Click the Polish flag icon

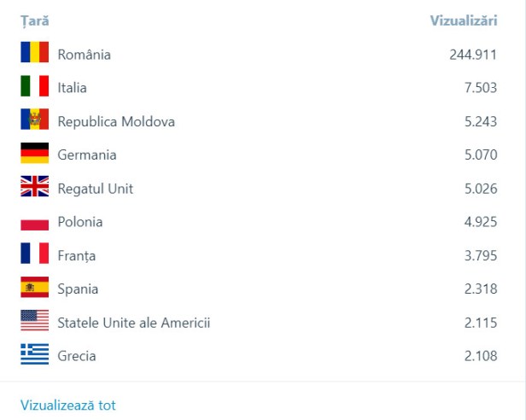point(34,222)
